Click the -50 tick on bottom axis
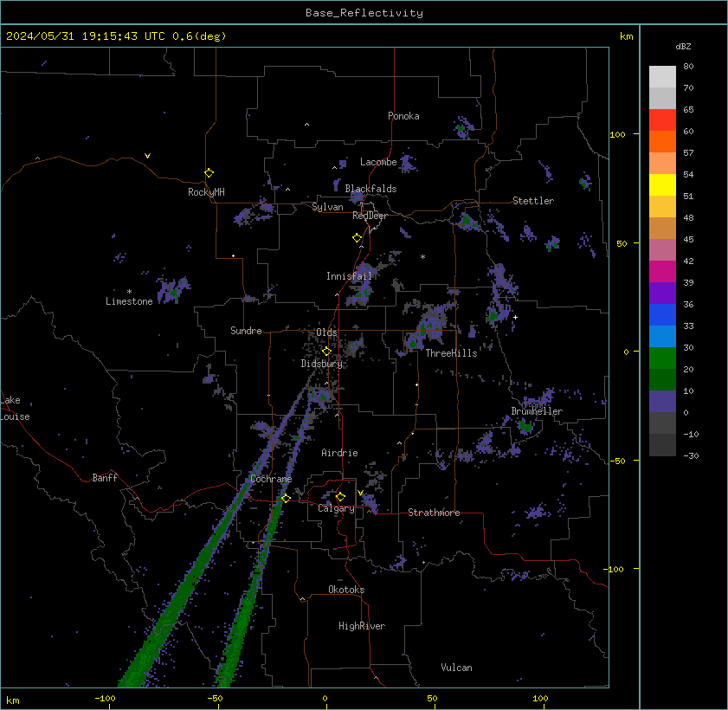Viewport: 728px width, 710px height. 215,699
